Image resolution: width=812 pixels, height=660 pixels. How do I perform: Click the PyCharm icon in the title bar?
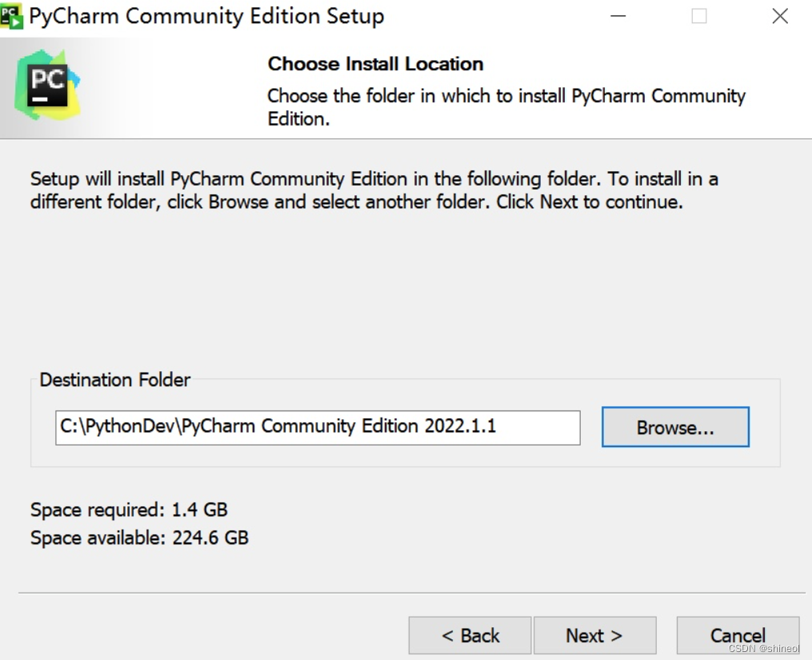12,16
